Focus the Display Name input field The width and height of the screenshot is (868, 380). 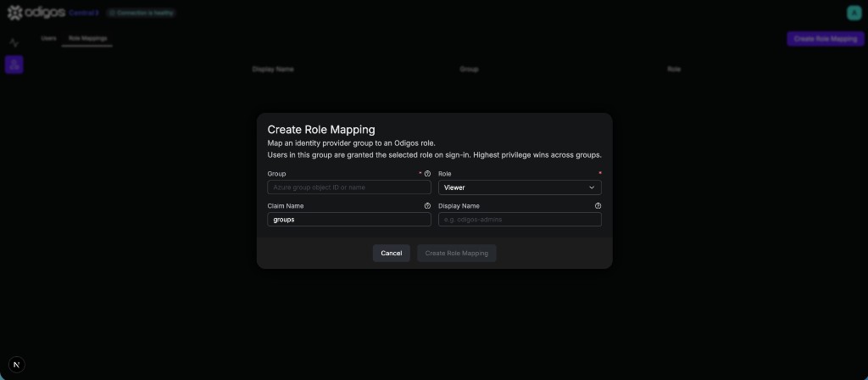pyautogui.click(x=520, y=220)
